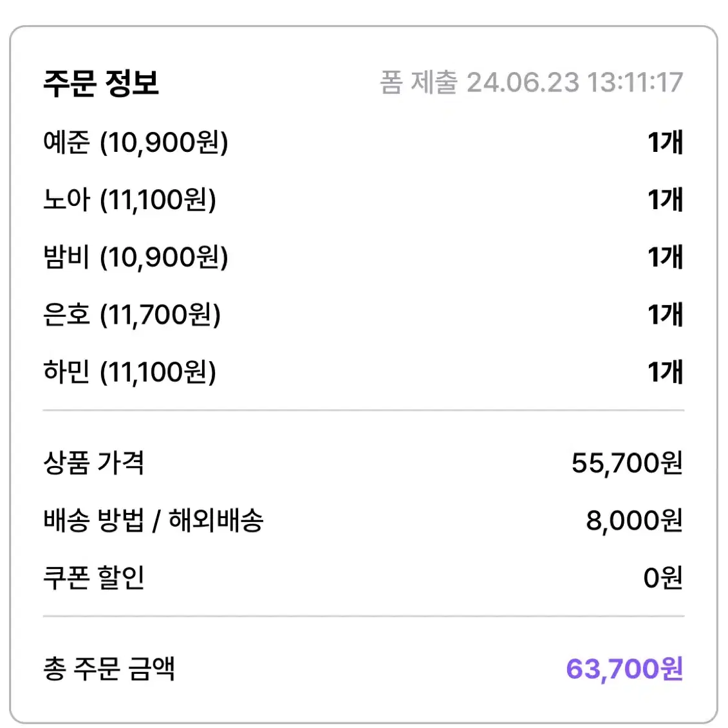
Task: Select the 은호 (11,700원) item
Action: click(x=132, y=315)
